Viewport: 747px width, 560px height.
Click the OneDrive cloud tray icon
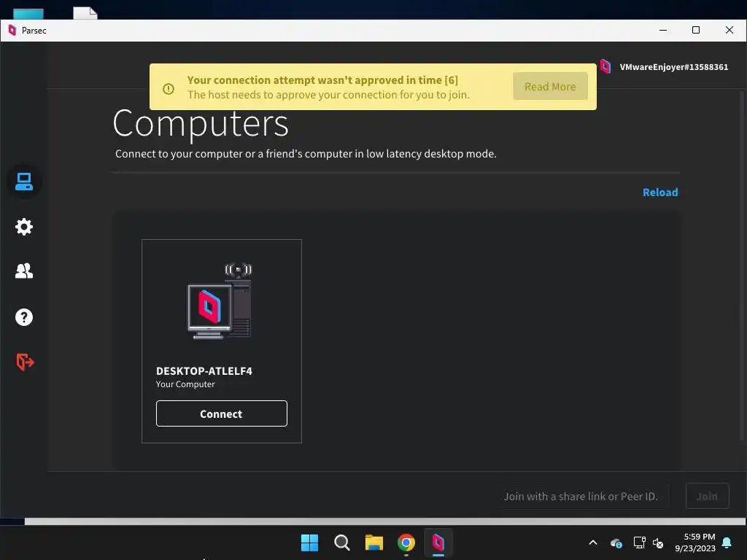click(616, 542)
